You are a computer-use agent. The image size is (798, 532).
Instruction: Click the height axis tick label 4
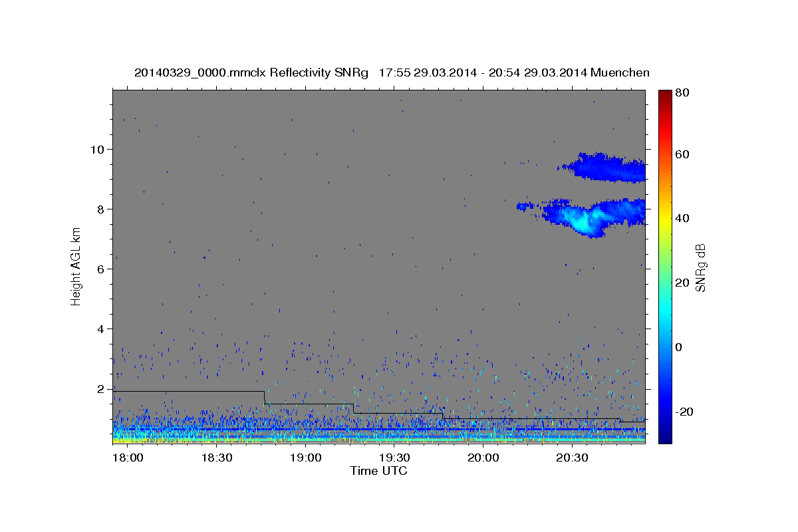pos(102,329)
